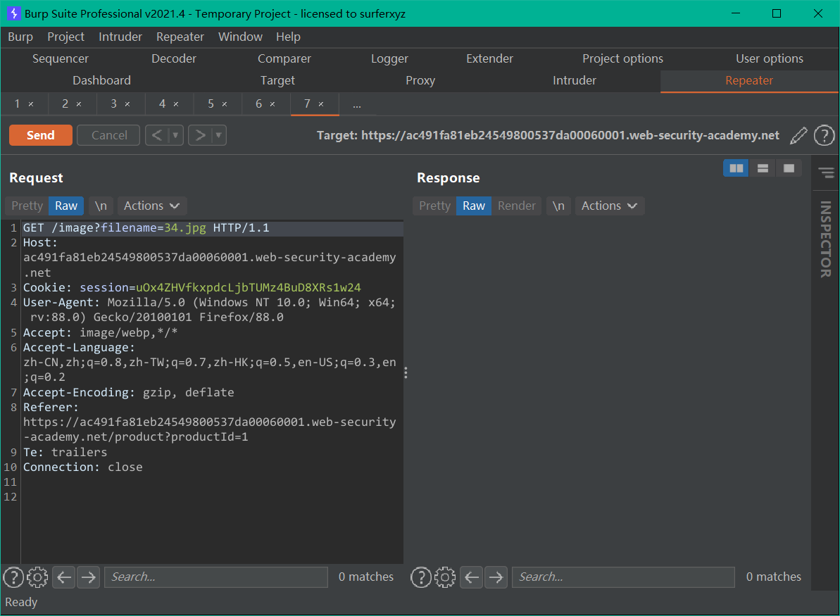Toggle Response \n non-printable characters
Viewport: 840px width, 616px height.
pyautogui.click(x=558, y=206)
